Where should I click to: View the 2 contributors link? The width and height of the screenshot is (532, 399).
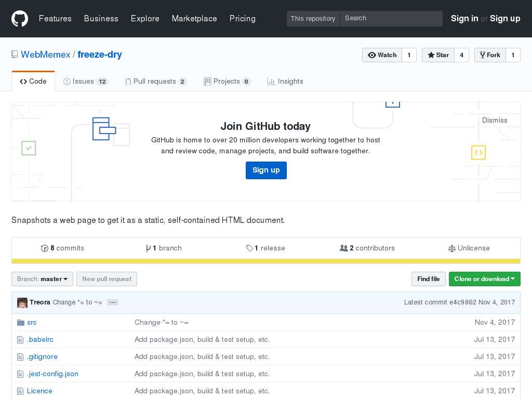tap(367, 248)
